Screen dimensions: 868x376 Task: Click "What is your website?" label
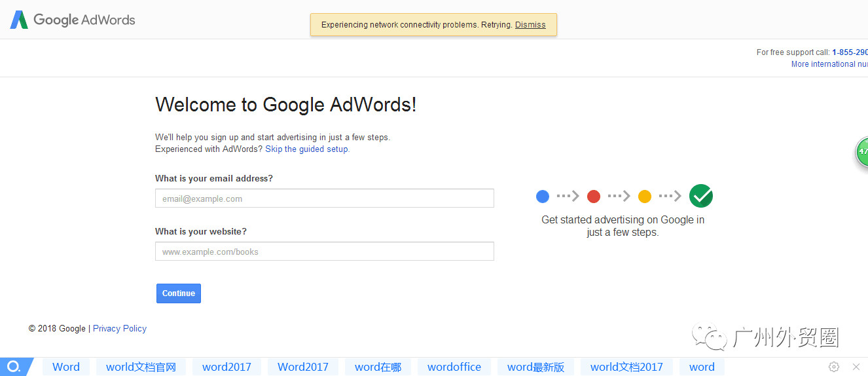point(201,231)
